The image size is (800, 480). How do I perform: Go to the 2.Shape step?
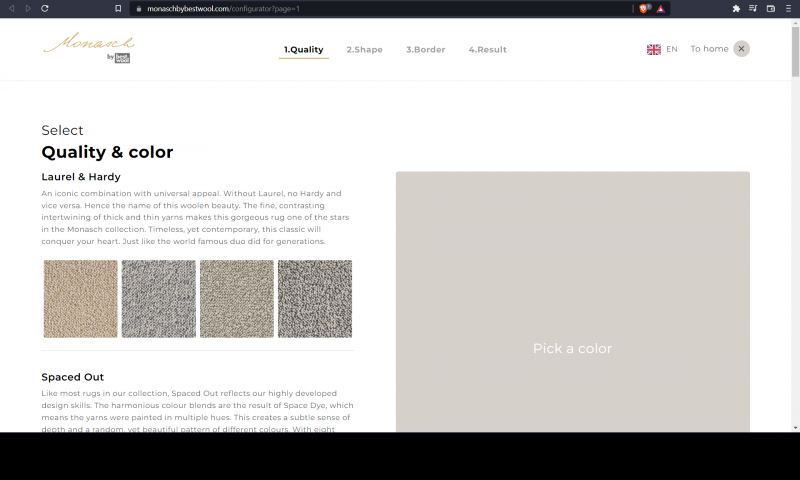pyautogui.click(x=364, y=49)
